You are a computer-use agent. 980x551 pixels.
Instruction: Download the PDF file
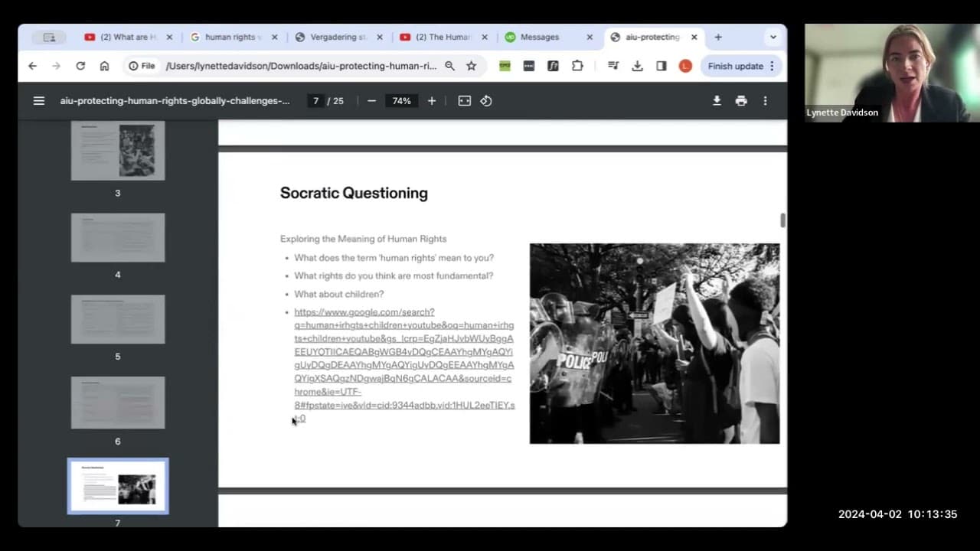click(x=717, y=101)
